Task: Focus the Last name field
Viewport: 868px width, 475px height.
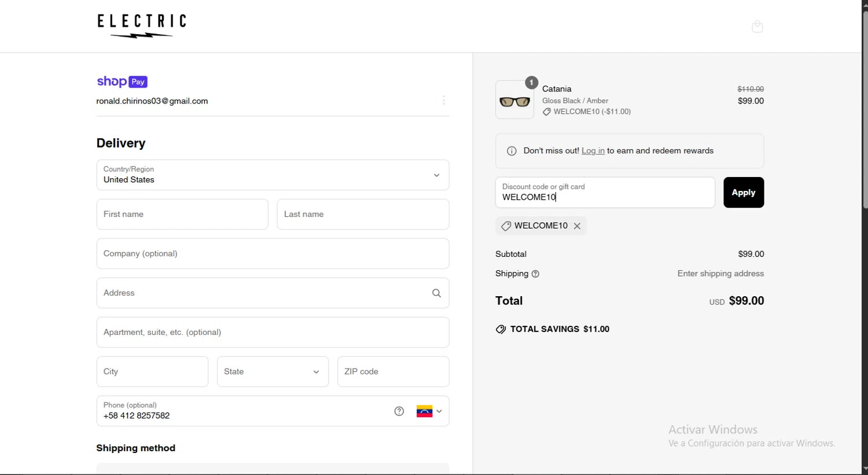Action: tap(363, 215)
